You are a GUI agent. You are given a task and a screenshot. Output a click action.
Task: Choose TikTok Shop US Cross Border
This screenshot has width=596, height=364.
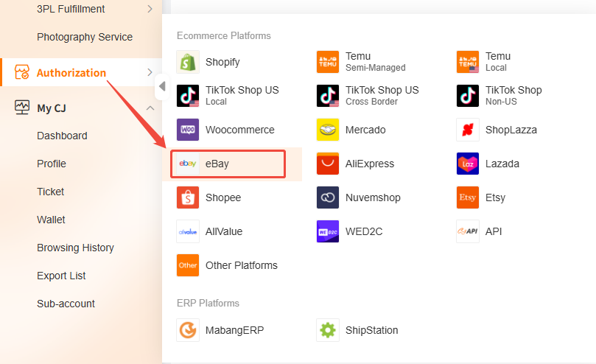[x=382, y=95]
